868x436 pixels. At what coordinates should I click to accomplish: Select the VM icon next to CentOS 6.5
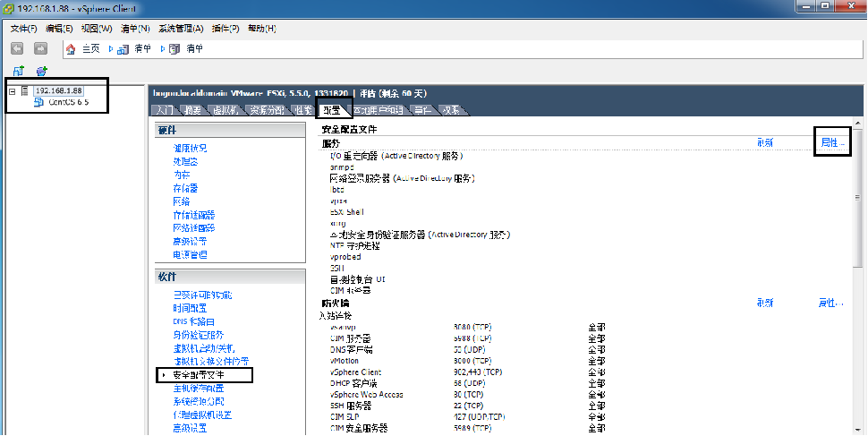38,102
